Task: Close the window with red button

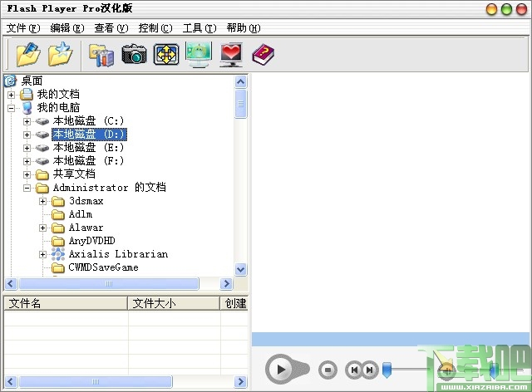Action: [521, 9]
